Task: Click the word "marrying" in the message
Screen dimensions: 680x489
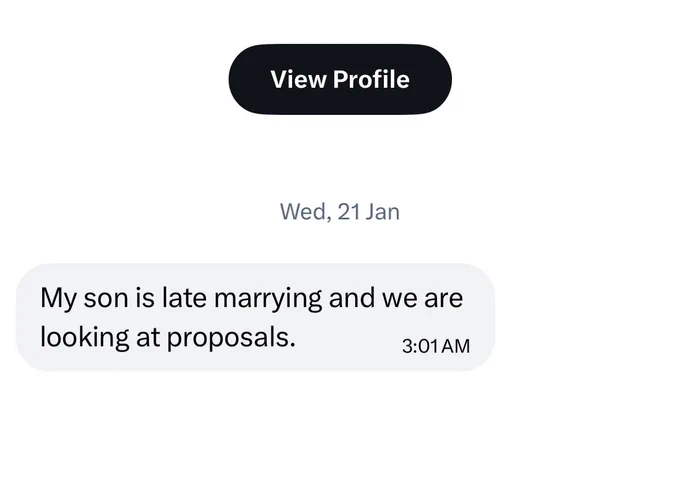Action: 268,299
